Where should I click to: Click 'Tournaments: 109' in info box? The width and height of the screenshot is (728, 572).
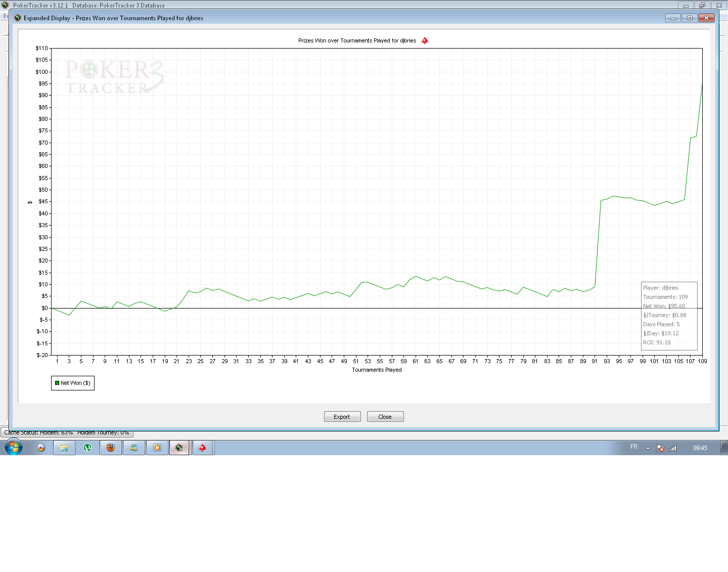pyautogui.click(x=665, y=297)
